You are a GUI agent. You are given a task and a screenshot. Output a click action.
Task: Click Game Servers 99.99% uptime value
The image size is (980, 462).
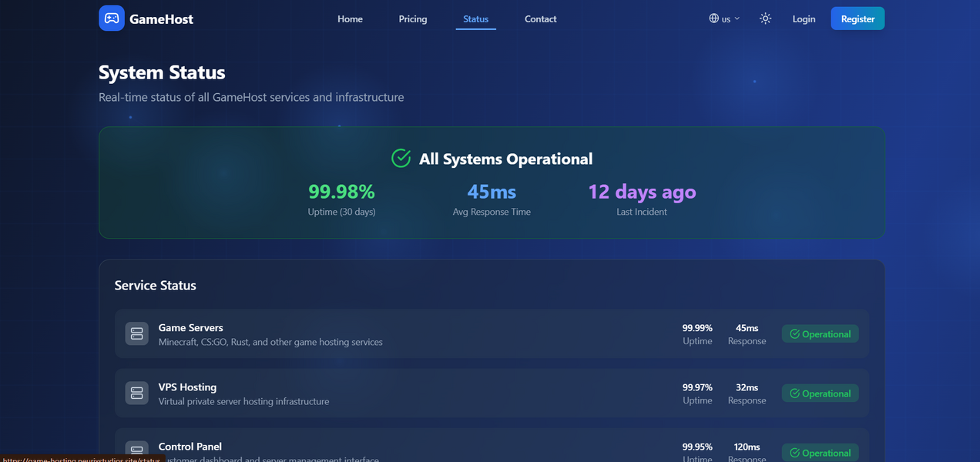697,328
